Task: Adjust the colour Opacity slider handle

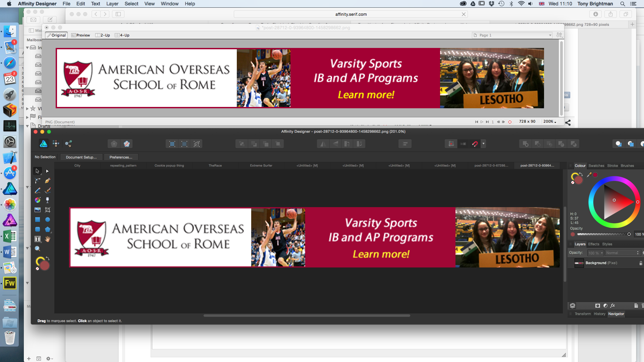Action: point(629,234)
